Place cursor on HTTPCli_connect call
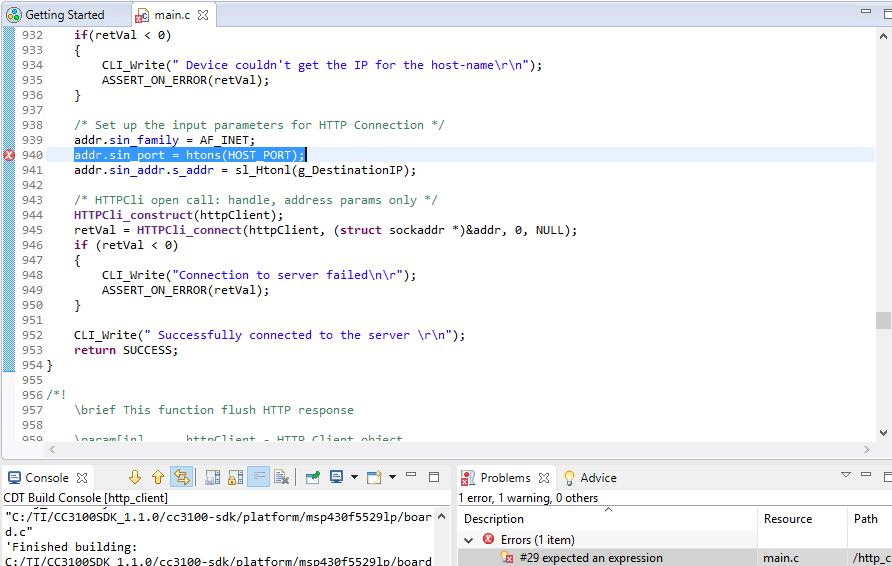Screen dimensions: 892x566 coord(189,230)
